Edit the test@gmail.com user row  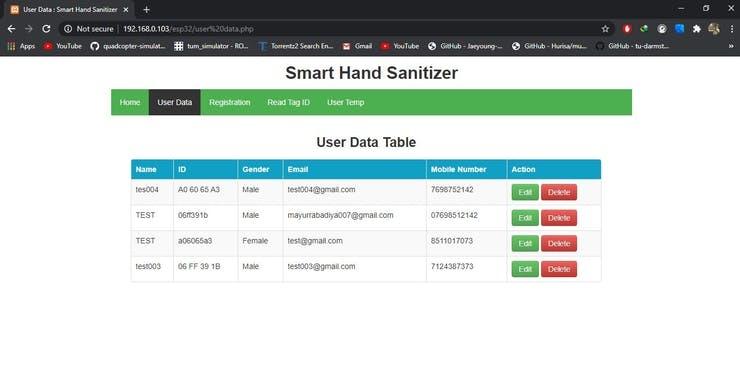pyautogui.click(x=525, y=243)
